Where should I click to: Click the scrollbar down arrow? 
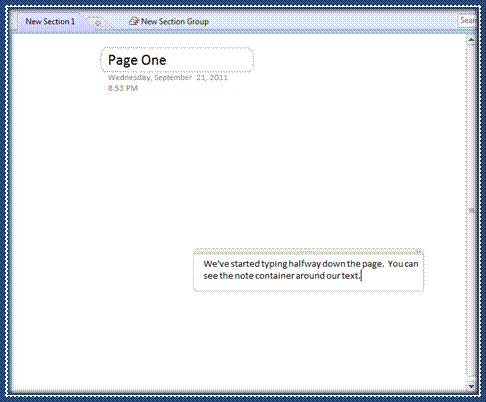[471, 386]
